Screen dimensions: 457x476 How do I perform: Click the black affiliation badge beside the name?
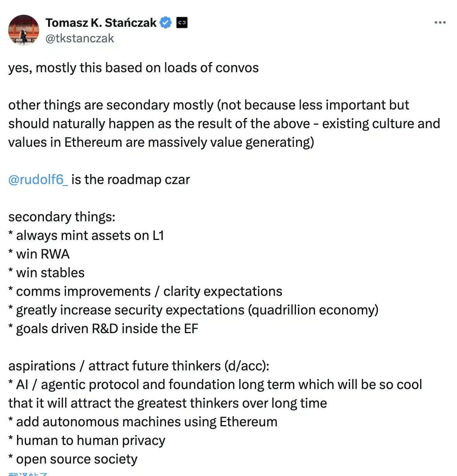pos(182,23)
